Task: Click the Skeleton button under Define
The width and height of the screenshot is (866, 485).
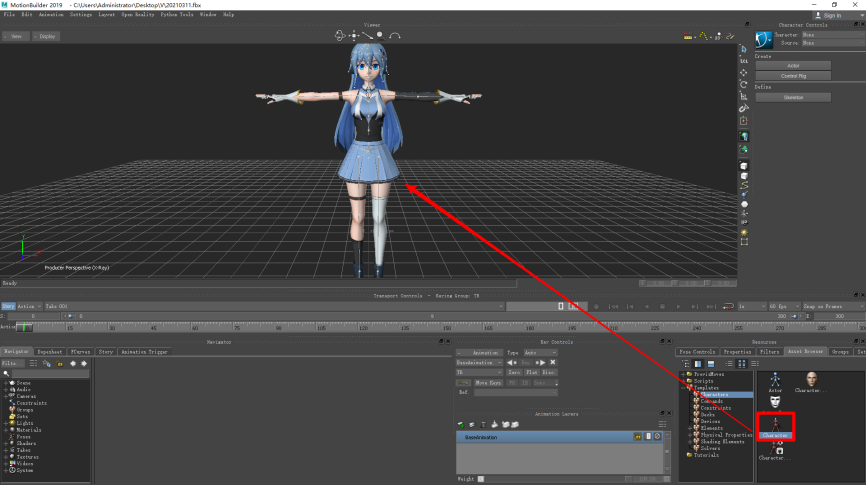Action: [793, 97]
